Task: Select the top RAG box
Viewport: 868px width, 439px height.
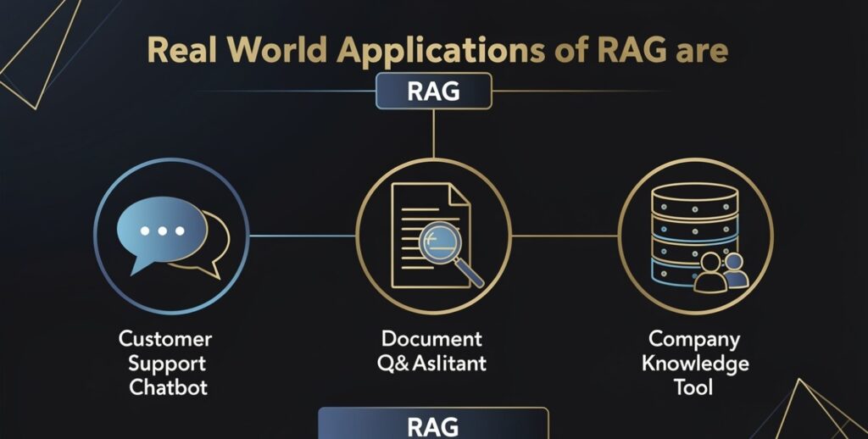Action: [433, 92]
